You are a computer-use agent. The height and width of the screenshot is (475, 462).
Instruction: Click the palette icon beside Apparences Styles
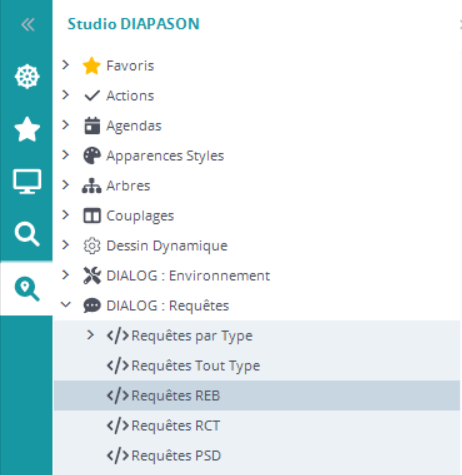coord(92,156)
